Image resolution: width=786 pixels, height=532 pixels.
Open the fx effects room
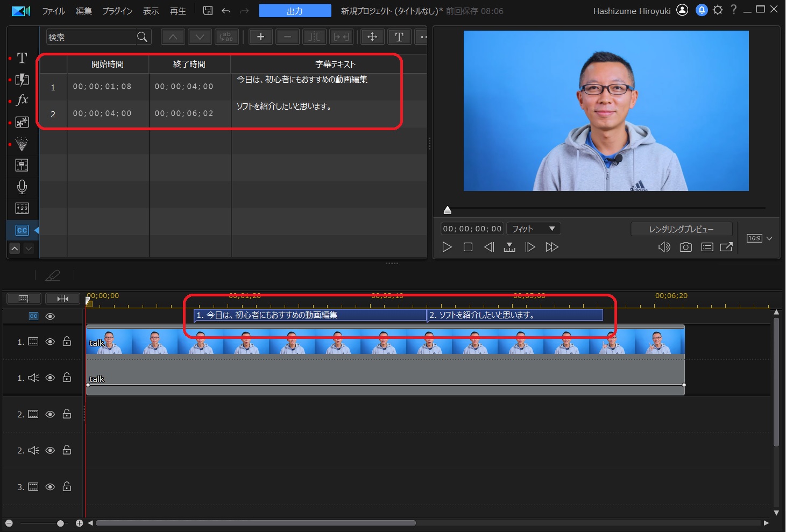[22, 100]
